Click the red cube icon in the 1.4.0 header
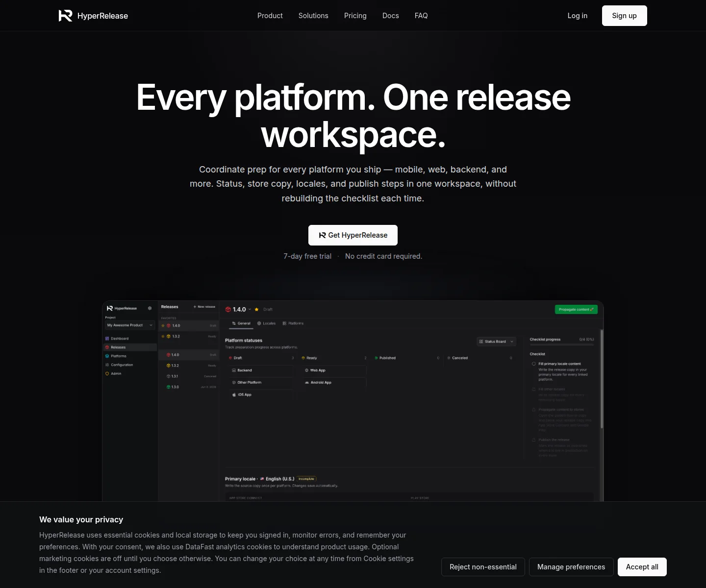706x588 pixels. [228, 310]
